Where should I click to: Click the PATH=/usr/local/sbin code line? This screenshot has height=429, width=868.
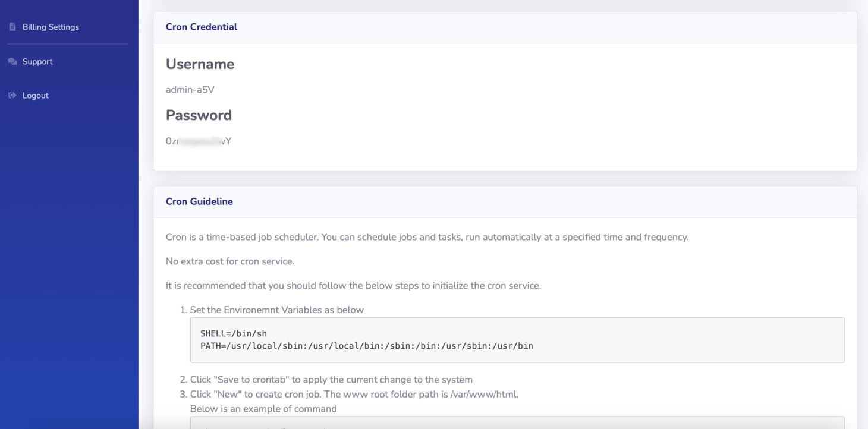[367, 346]
